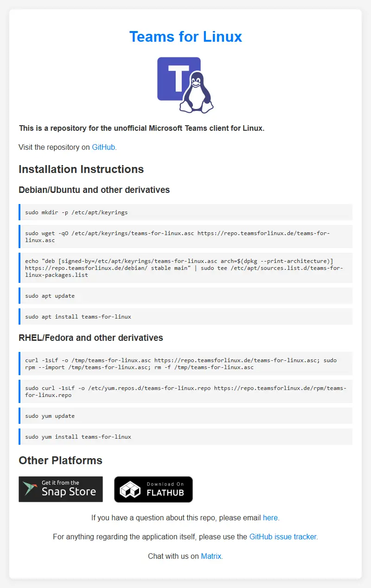The image size is (371, 588).
Task: Open the email 'here' link
Action: 270,517
